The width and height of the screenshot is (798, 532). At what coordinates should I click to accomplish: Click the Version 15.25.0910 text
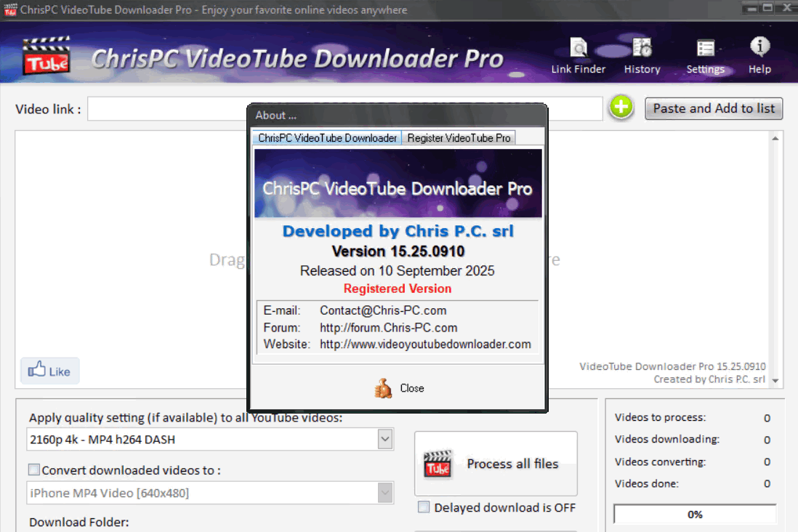398,251
